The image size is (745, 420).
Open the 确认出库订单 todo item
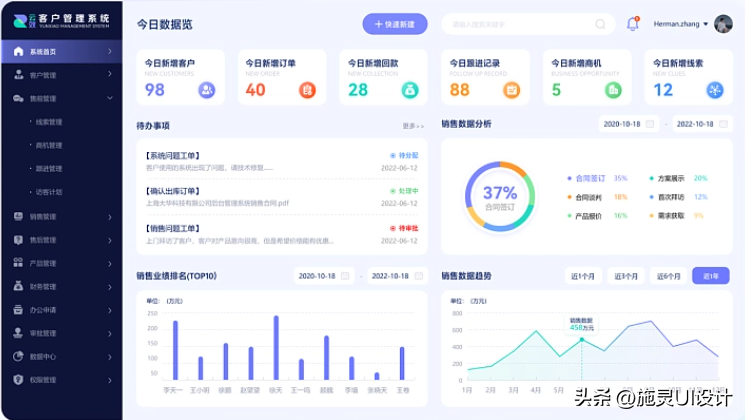click(282, 197)
